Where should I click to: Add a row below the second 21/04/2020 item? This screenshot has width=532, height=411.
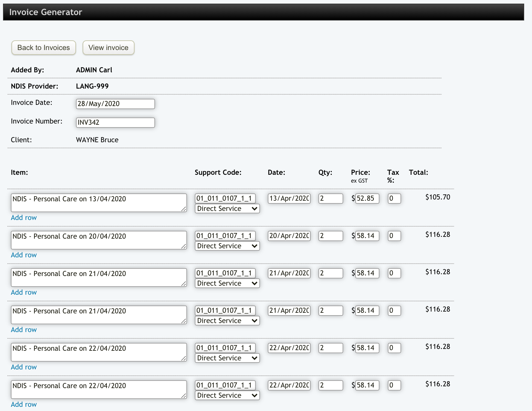(x=24, y=330)
